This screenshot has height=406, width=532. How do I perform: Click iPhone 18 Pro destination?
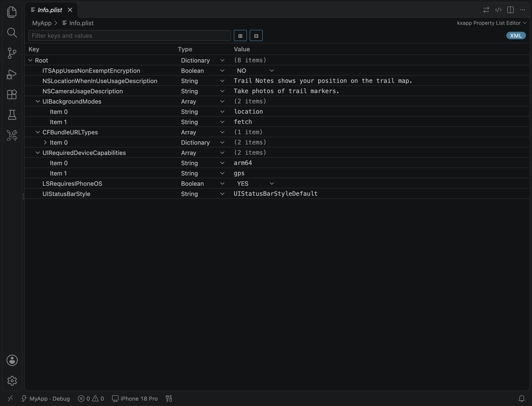(x=135, y=399)
